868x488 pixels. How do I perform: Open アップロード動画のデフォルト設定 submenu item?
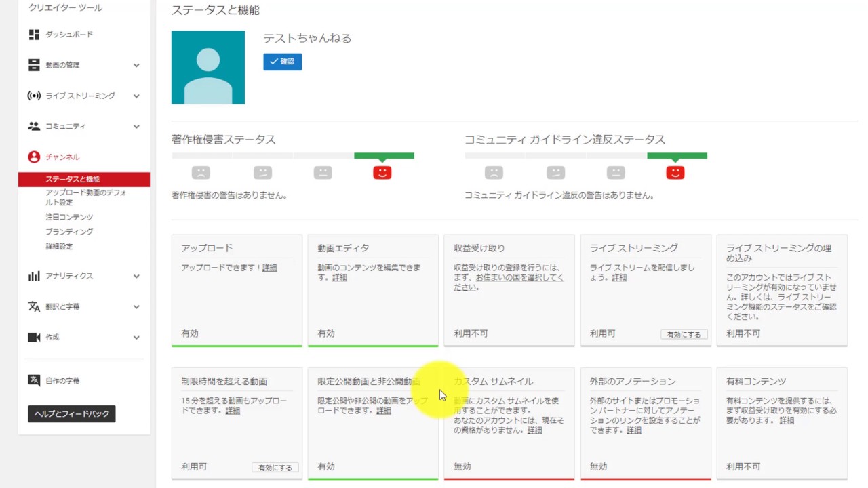click(x=86, y=197)
